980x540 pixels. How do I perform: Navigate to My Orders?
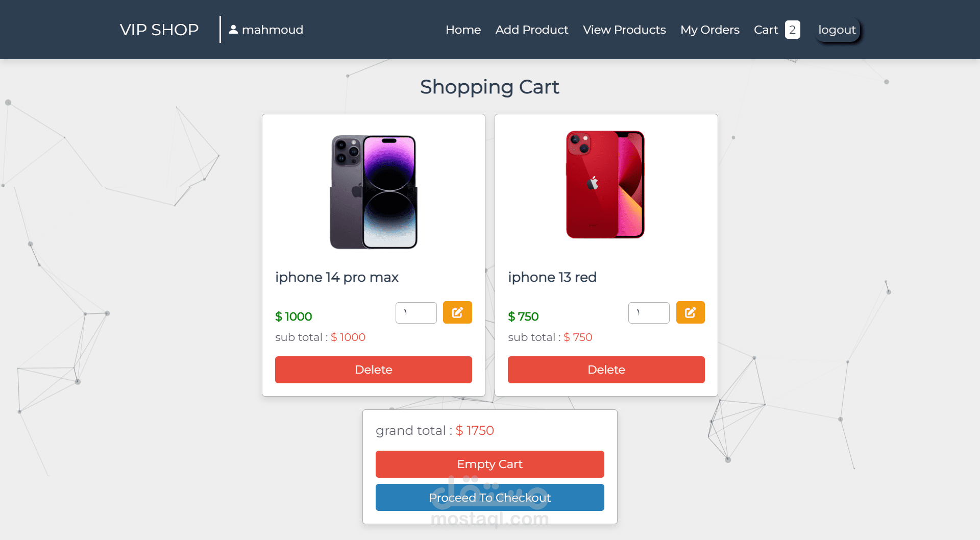coord(709,30)
